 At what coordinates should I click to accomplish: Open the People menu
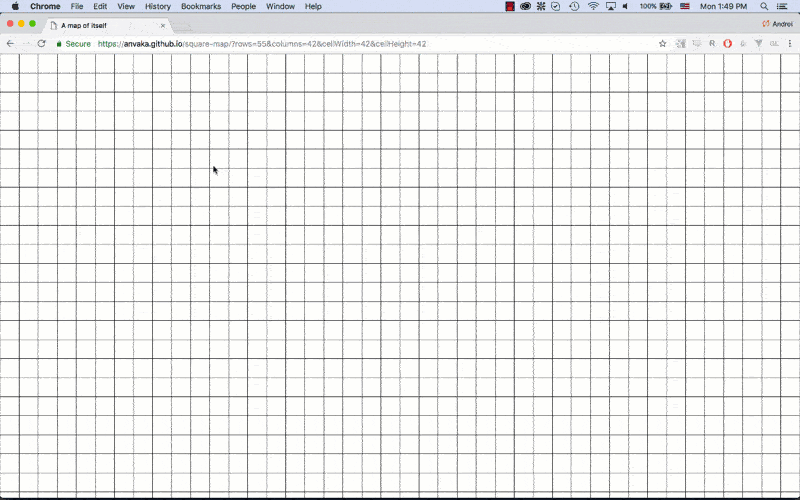tap(243, 6)
